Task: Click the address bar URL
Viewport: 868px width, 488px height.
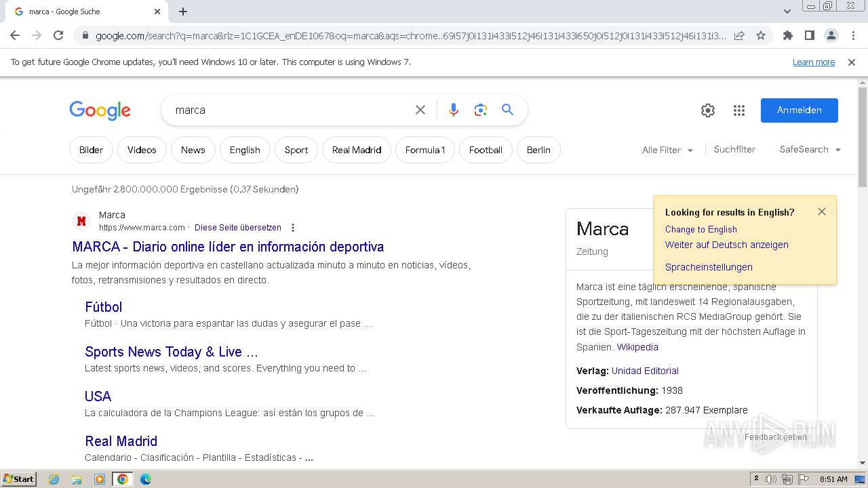Action: pyautogui.click(x=410, y=36)
